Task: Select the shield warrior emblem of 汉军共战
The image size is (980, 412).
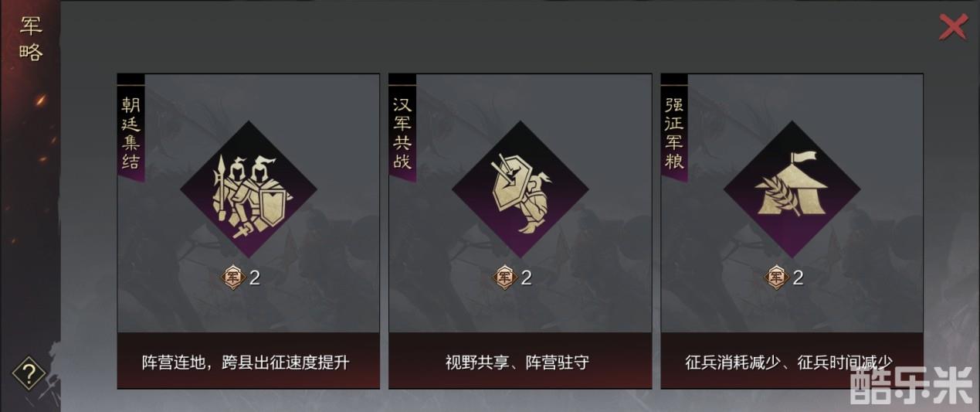Action: click(521, 189)
